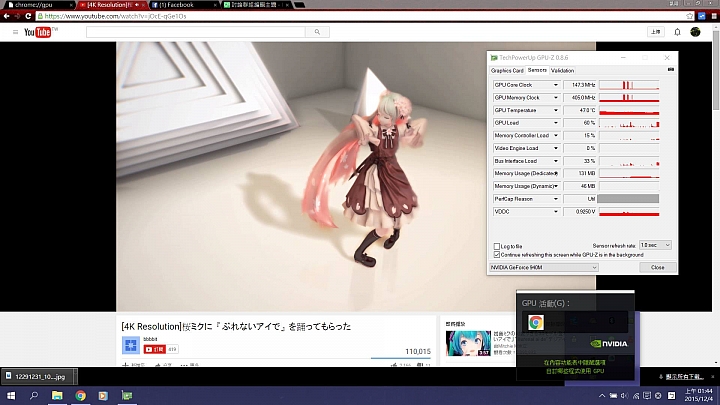Open the YouTube guide hamburger menu
Viewport: 720px width, 405px height.
(x=15, y=32)
